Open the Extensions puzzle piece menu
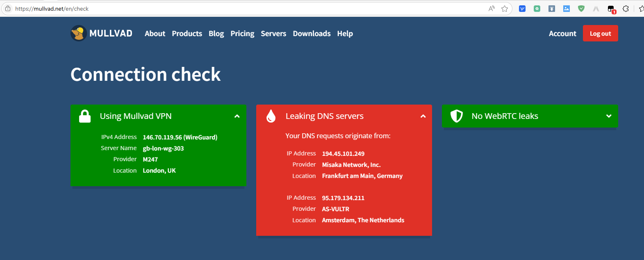 (x=626, y=9)
